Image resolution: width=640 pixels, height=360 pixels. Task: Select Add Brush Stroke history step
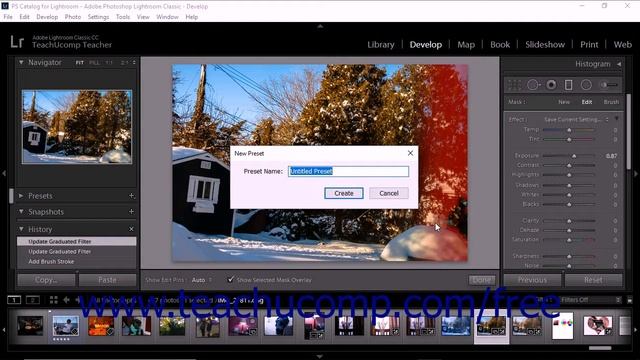tap(76, 262)
